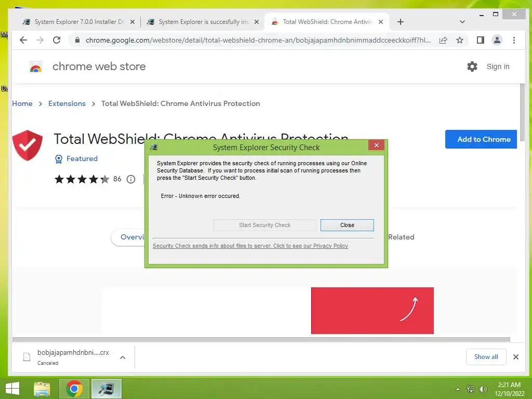Click the five-star rating
532x399 pixels.
(x=82, y=179)
